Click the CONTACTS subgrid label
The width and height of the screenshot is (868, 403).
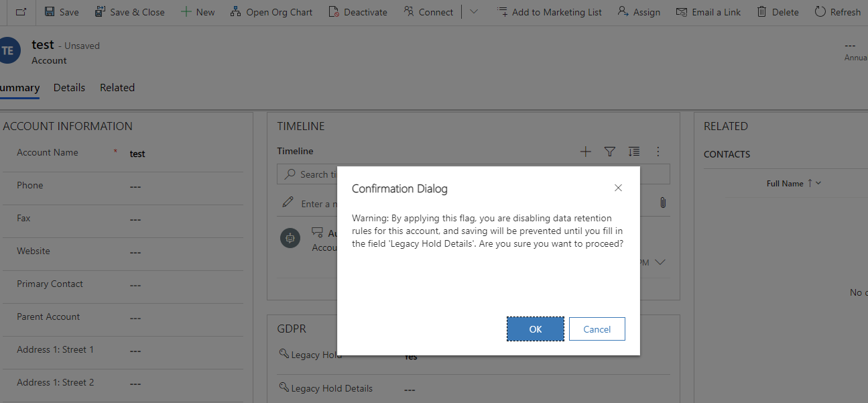(727, 154)
